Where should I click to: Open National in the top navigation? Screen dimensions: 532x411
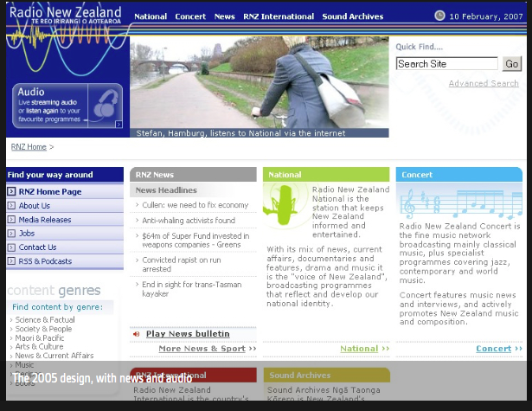(151, 16)
